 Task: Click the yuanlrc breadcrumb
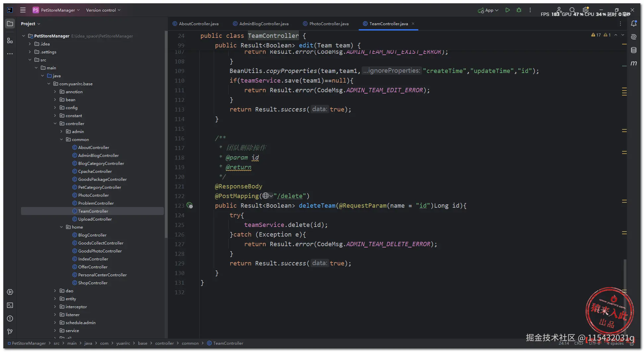(x=123, y=343)
